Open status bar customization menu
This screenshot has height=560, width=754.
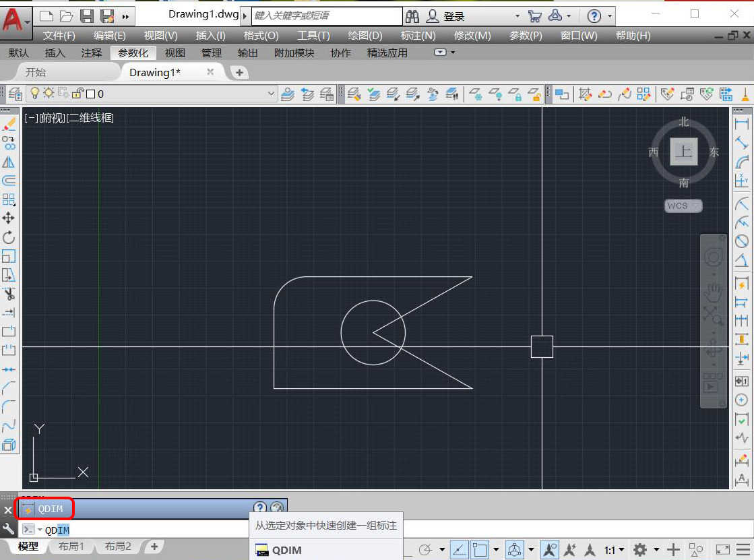(743, 549)
